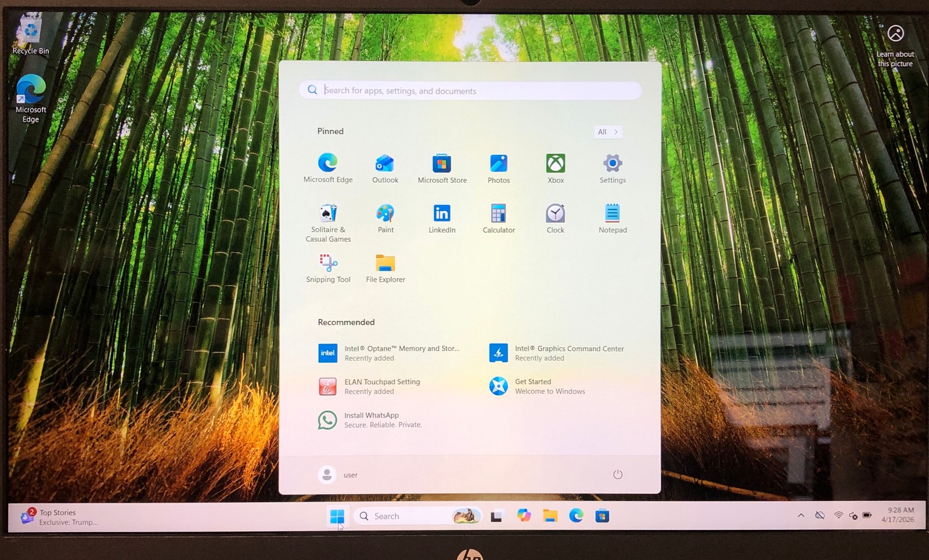Open the clock showing 9:28 AM

click(898, 515)
